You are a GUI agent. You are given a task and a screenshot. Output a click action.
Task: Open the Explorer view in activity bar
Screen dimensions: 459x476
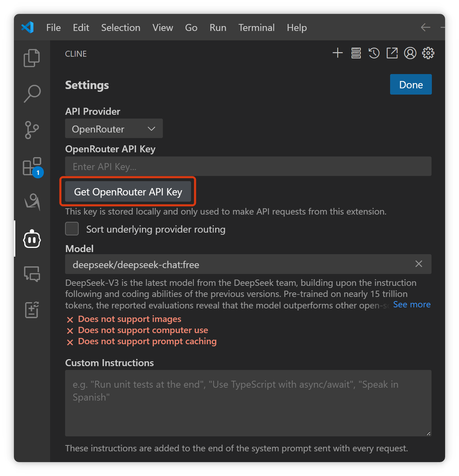click(x=32, y=58)
